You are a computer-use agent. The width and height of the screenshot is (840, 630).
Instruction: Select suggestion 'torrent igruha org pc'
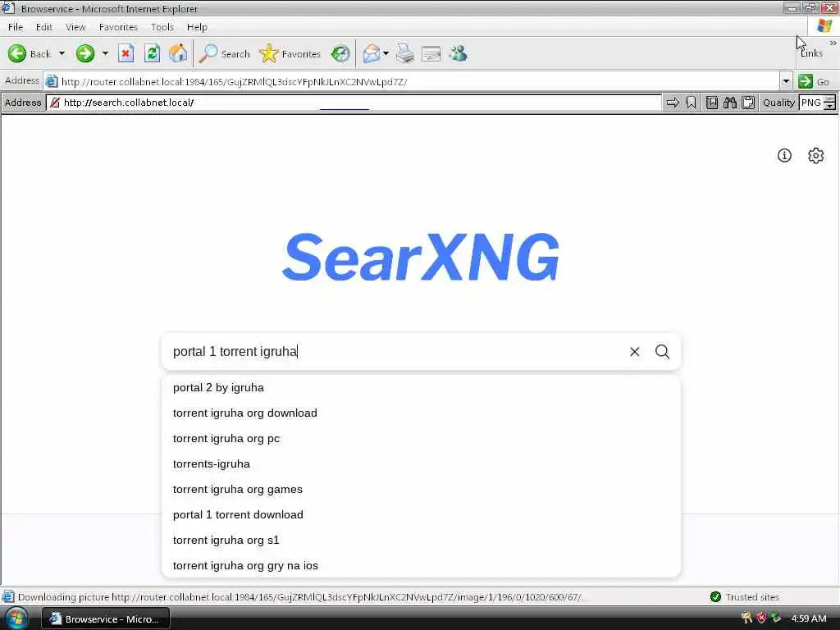click(x=421, y=438)
